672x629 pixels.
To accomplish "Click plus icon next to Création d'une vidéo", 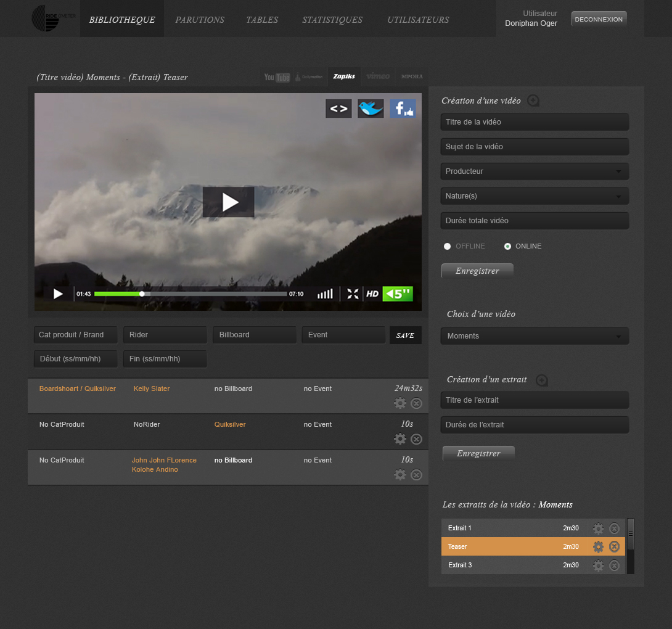I will coord(533,101).
